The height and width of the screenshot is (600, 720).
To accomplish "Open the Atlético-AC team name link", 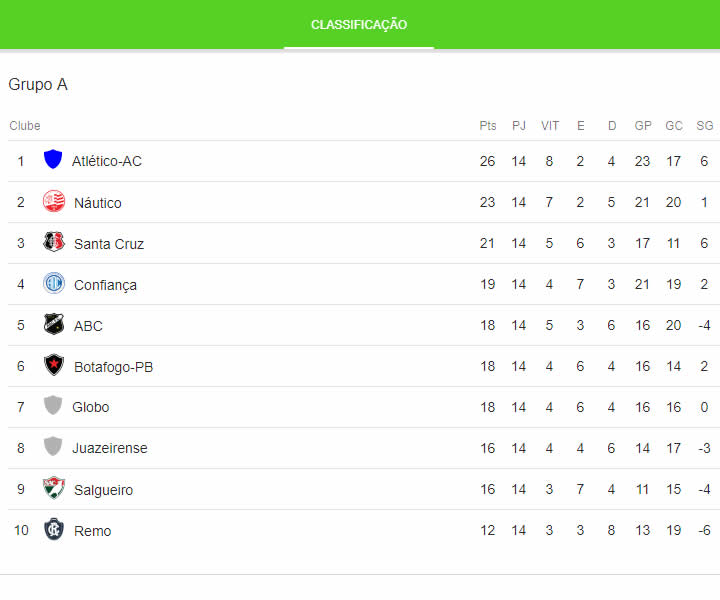I will (x=107, y=161).
